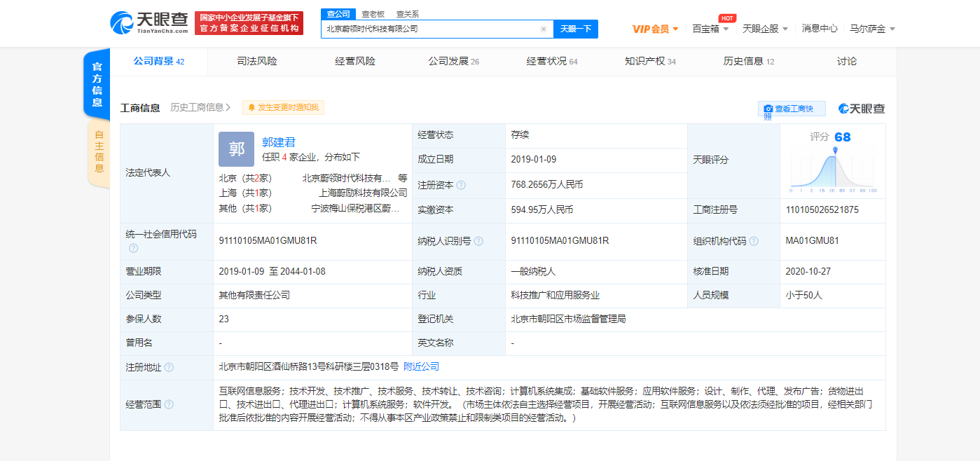Image resolution: width=980 pixels, height=461 pixels.
Task: Open 消息中心 link
Action: tap(820, 29)
